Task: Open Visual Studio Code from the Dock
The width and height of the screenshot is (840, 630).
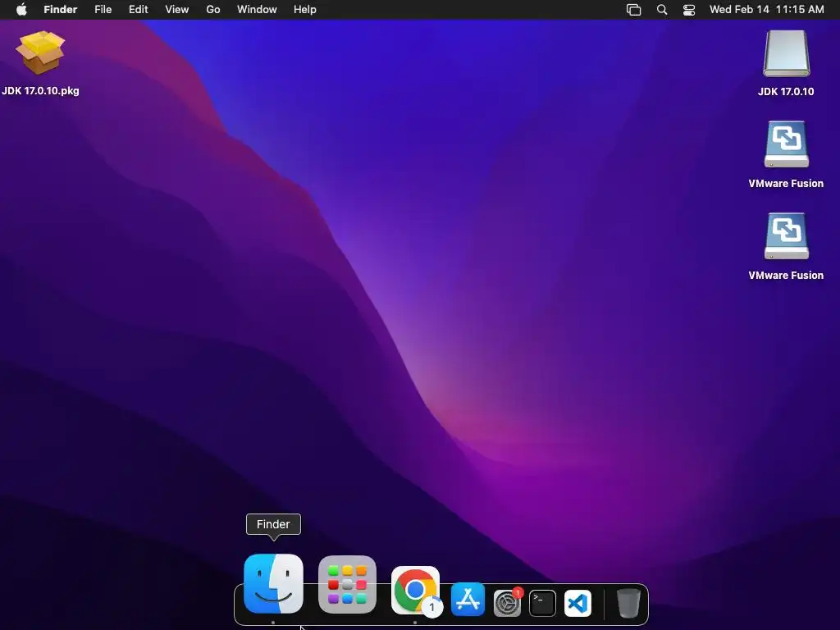Action: (x=577, y=603)
